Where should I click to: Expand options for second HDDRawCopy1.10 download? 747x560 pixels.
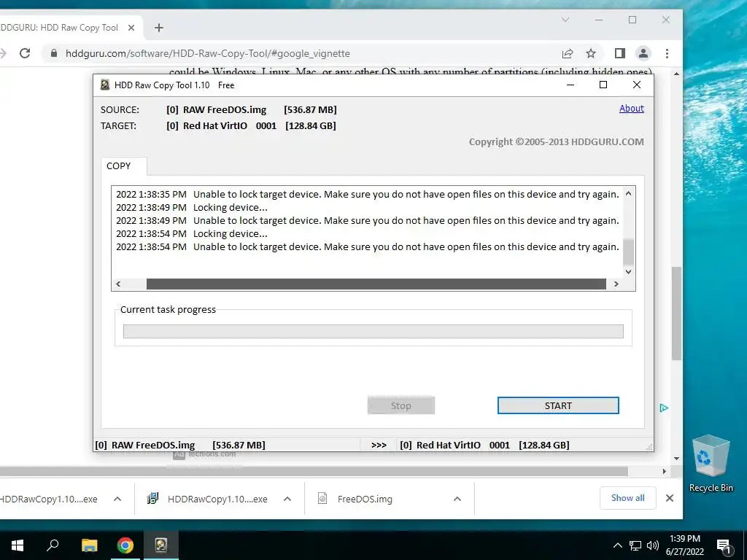pos(287,499)
